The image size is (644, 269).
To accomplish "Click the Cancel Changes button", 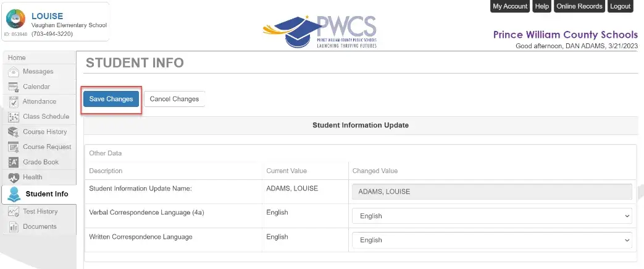I will pyautogui.click(x=174, y=99).
